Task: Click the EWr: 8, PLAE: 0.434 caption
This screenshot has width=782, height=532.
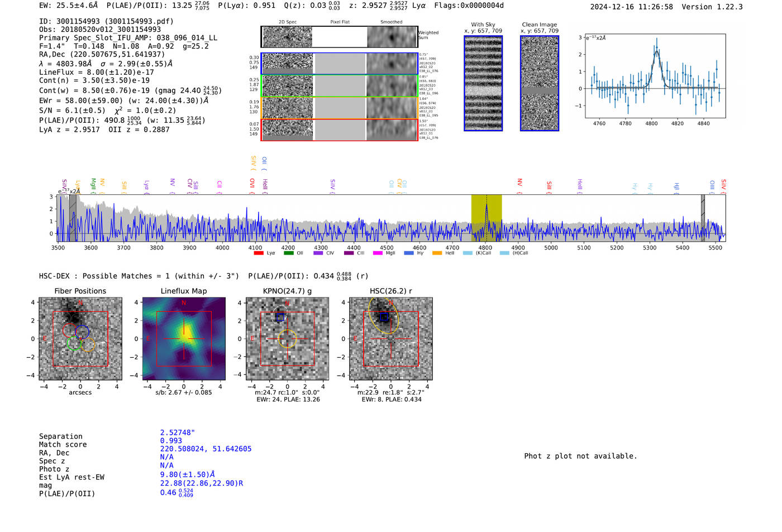Action: pos(392,400)
